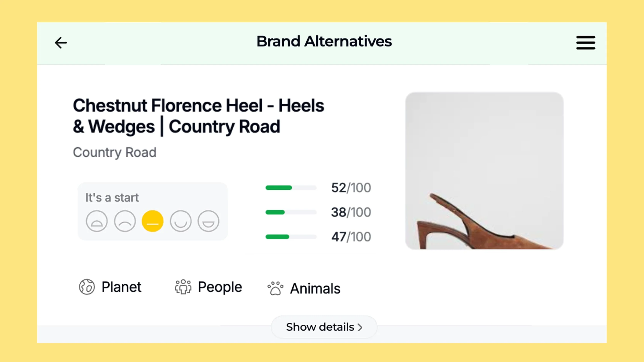Click the 52/100 Planet progress bar

(291, 188)
